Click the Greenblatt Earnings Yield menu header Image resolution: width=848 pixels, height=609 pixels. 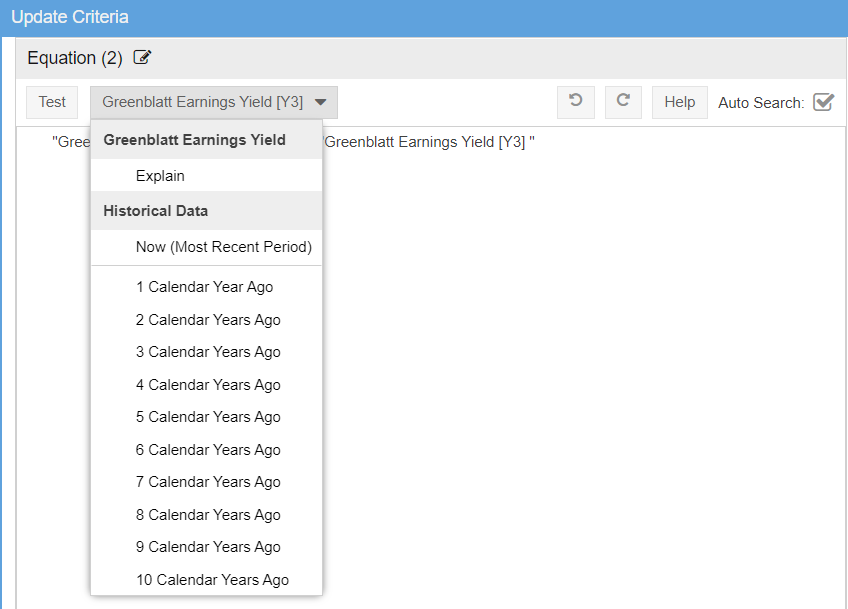pos(206,140)
